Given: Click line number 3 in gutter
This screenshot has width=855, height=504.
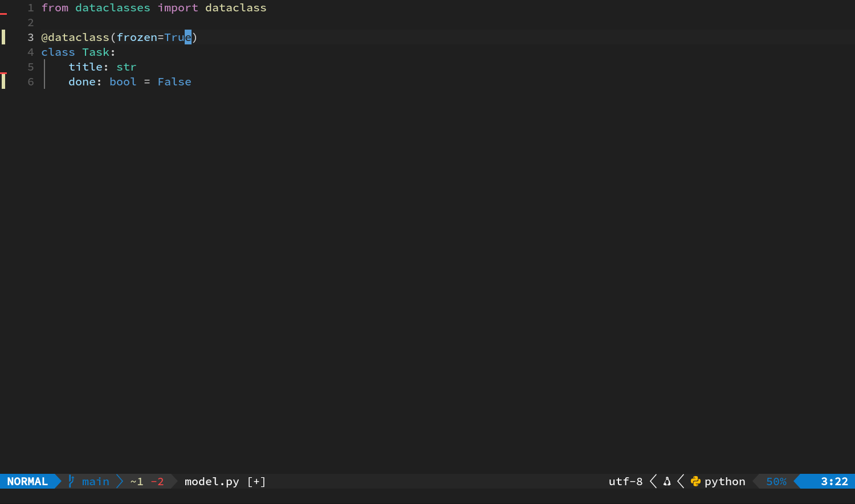Looking at the screenshot, I should point(31,38).
